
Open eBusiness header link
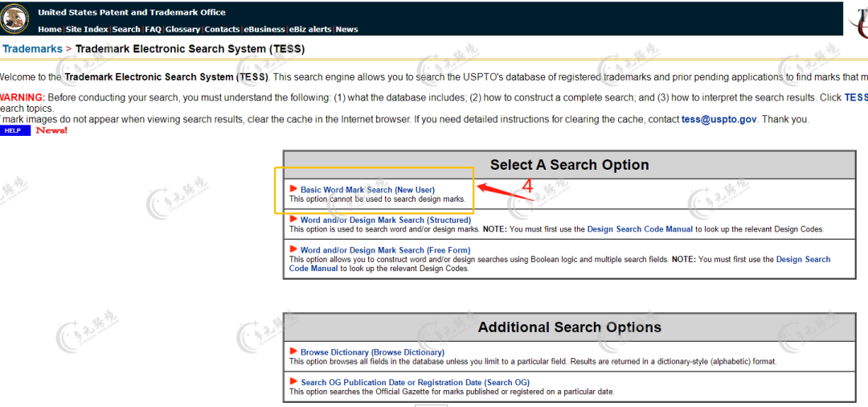coord(264,29)
